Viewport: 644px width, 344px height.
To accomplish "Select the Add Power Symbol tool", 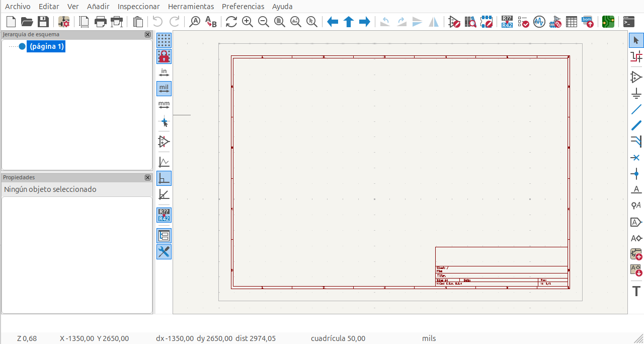I will tap(636, 93).
